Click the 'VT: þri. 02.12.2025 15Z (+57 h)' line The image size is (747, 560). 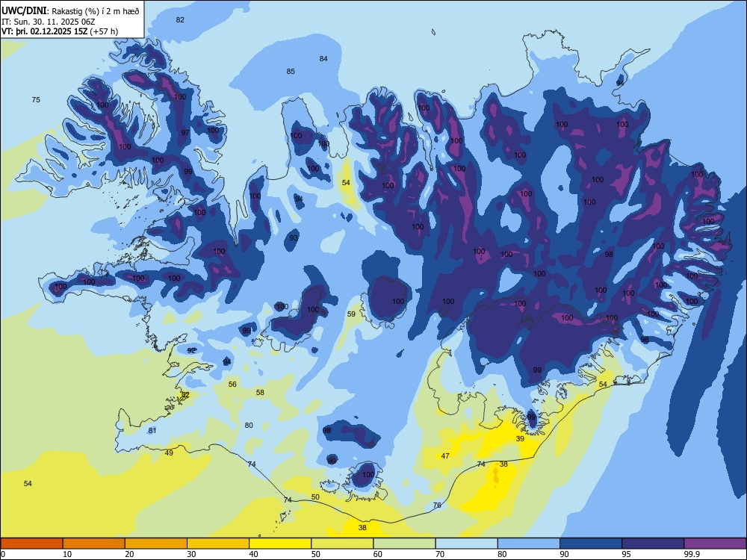pyautogui.click(x=60, y=31)
